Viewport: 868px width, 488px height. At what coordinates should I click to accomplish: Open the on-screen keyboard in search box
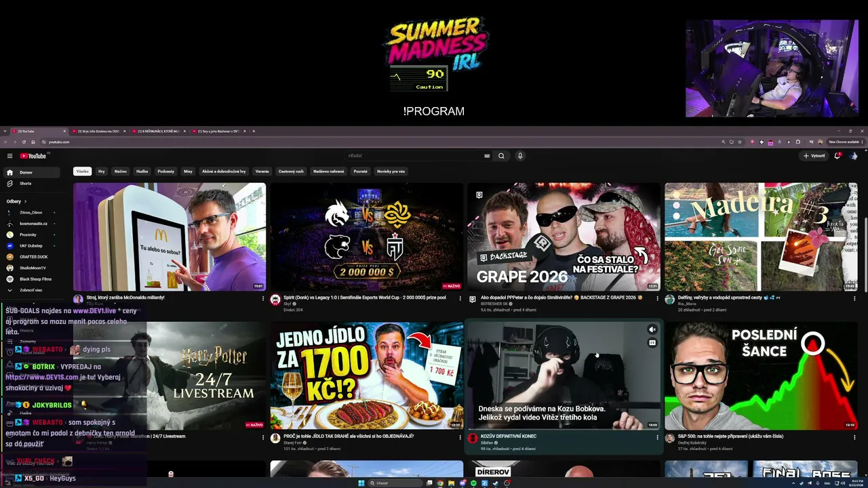[x=487, y=156]
